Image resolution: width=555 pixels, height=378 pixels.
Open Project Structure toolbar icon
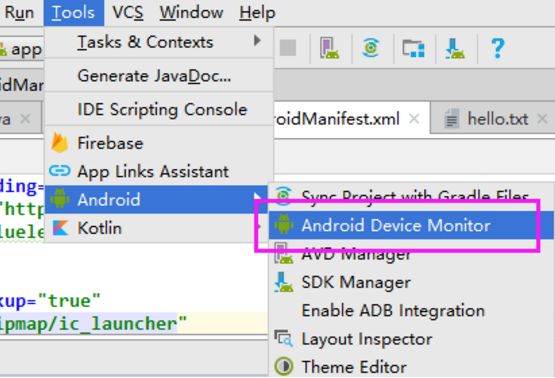[x=413, y=48]
